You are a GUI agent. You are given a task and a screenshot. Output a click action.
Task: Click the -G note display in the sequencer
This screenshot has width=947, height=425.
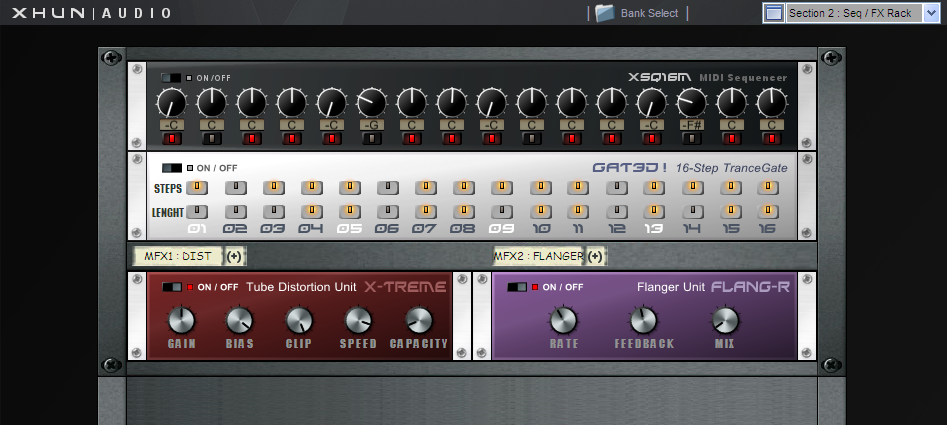pos(371,125)
